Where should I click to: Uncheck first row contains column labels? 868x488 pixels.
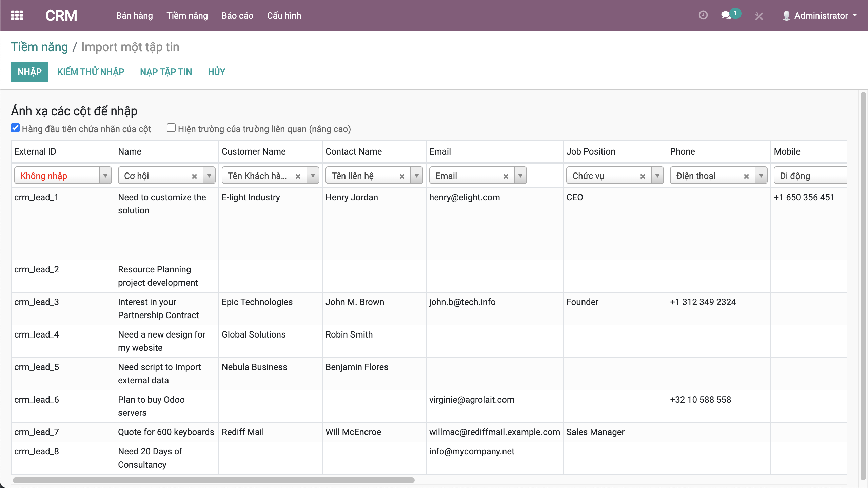pos(15,128)
